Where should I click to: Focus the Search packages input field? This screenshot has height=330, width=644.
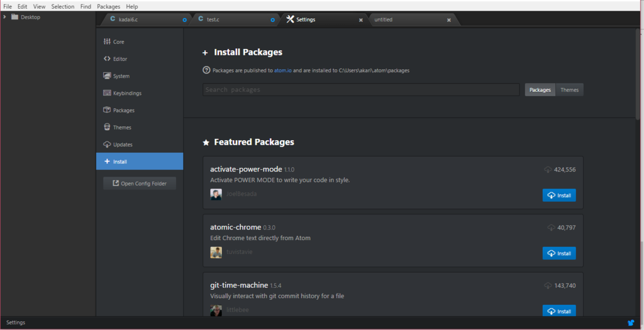(x=361, y=89)
